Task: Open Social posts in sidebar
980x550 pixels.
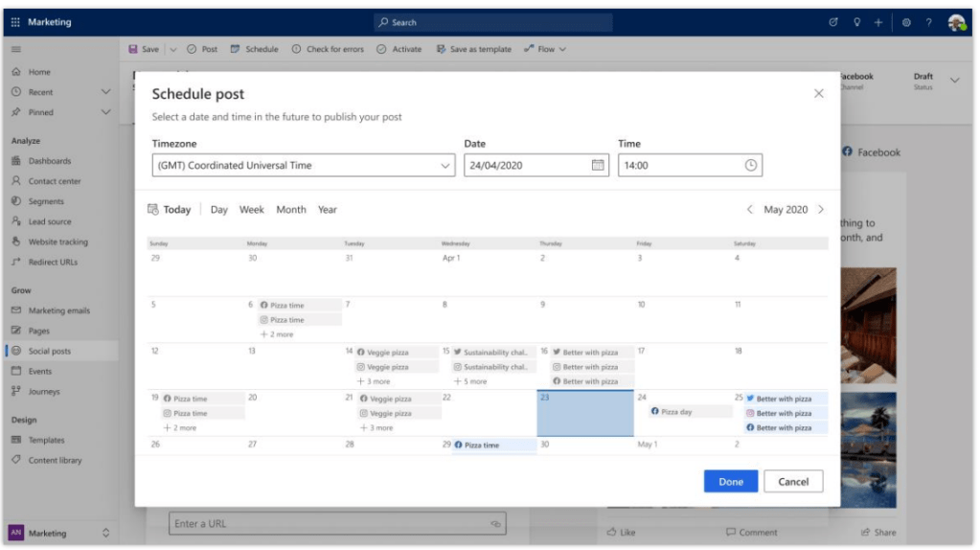Action: [49, 352]
